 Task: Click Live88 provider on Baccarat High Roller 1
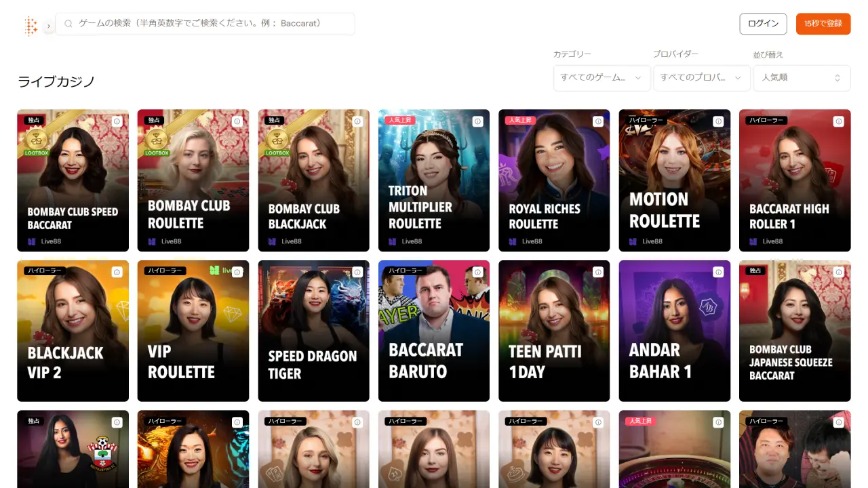pyautogui.click(x=766, y=241)
